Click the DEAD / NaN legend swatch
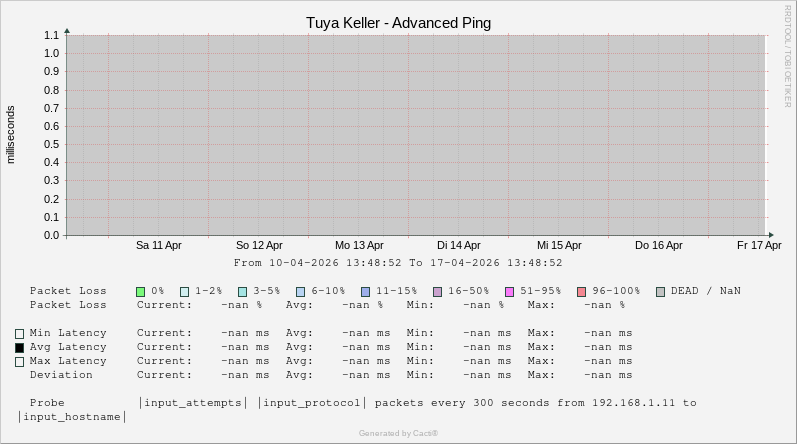This screenshot has width=797, height=444. (660, 292)
